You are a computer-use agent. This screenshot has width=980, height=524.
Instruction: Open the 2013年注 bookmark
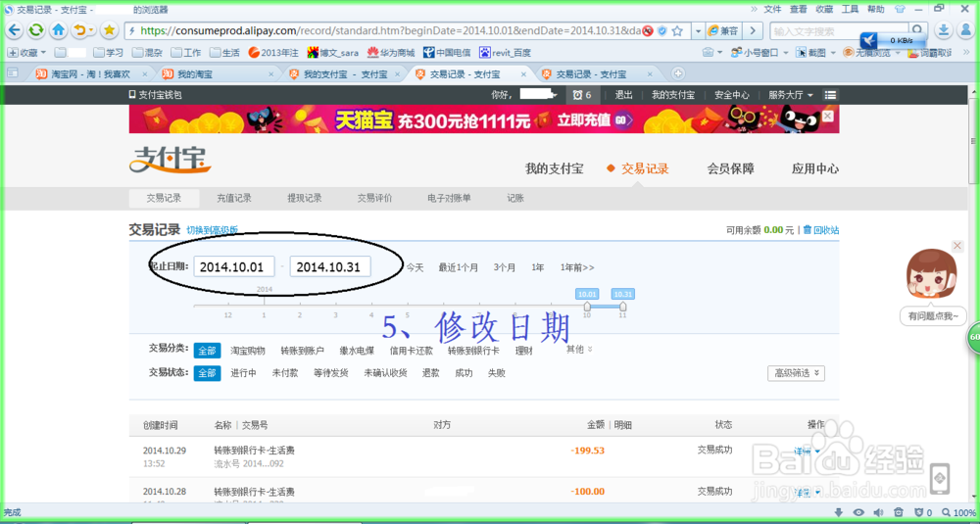click(x=275, y=53)
